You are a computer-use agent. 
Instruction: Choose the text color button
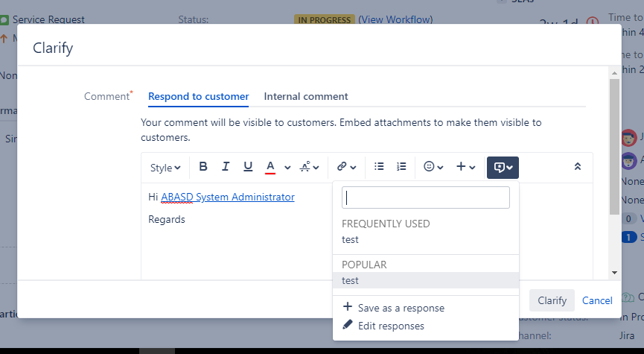tap(270, 166)
